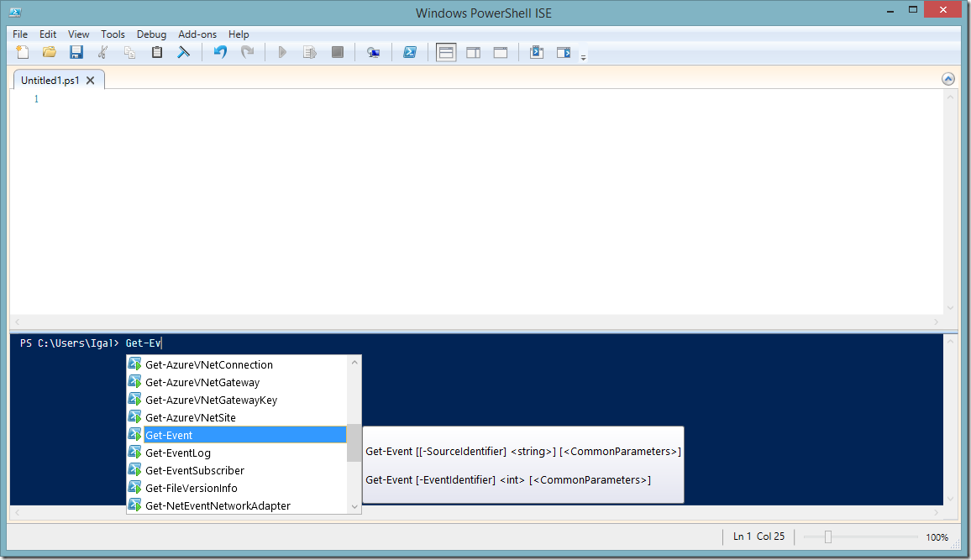Switch to the Untitled1.ps1 tab
The width and height of the screenshot is (971, 560).
(49, 80)
